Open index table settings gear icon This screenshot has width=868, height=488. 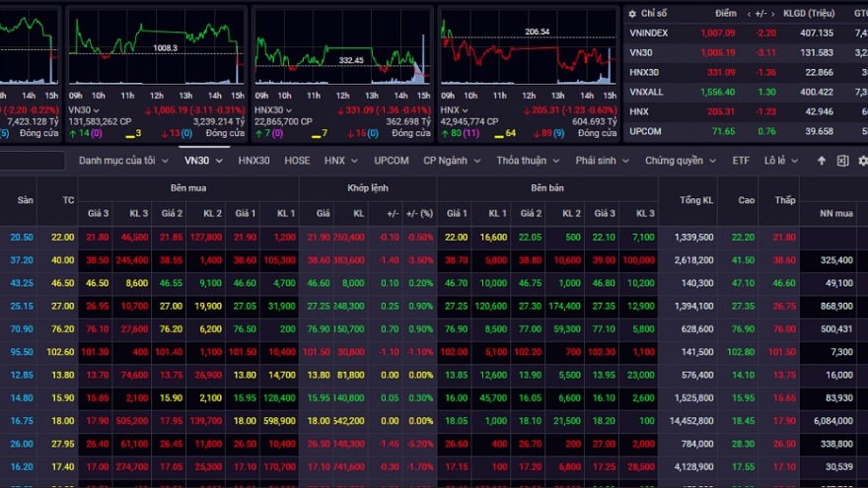point(633,13)
